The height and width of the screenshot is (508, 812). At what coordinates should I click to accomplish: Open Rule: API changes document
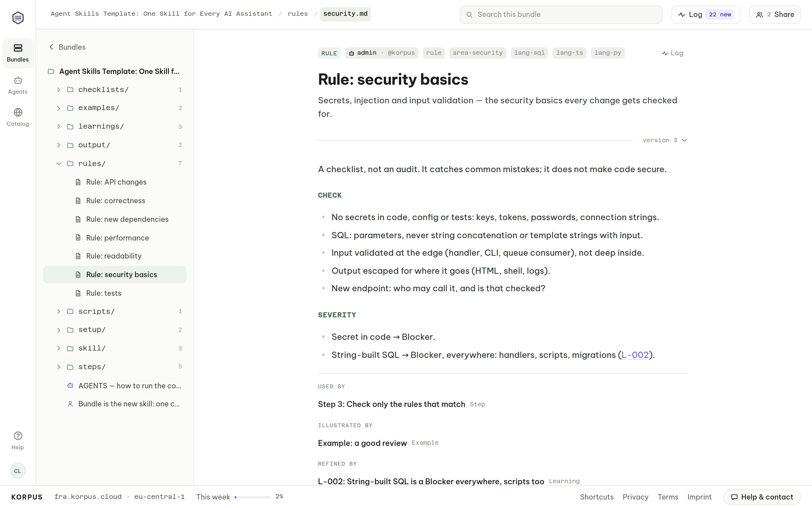114,182
